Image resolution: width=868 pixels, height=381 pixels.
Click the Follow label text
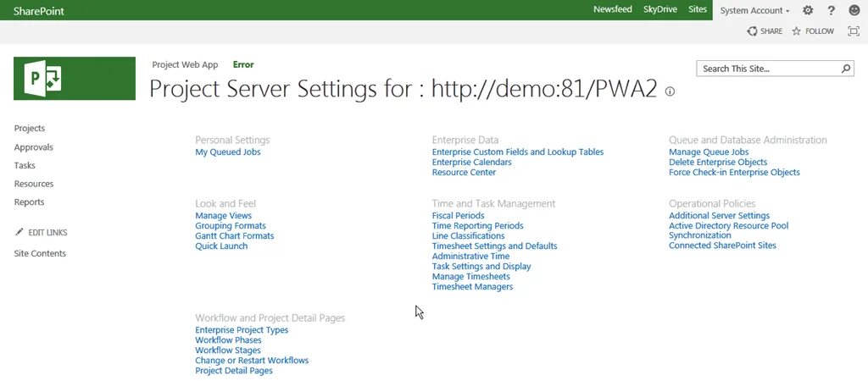point(820,31)
